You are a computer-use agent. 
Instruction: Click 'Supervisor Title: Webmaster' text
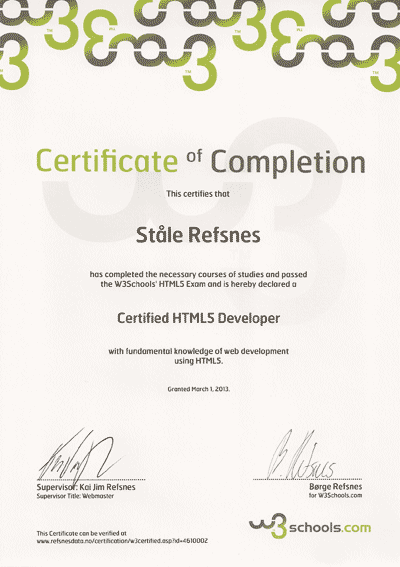tap(75, 496)
